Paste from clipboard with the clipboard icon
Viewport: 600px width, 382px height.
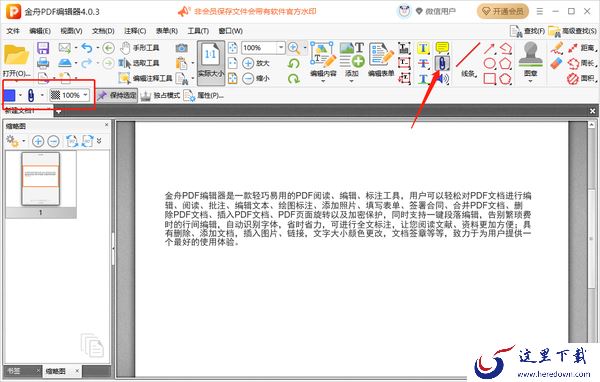tap(181, 63)
